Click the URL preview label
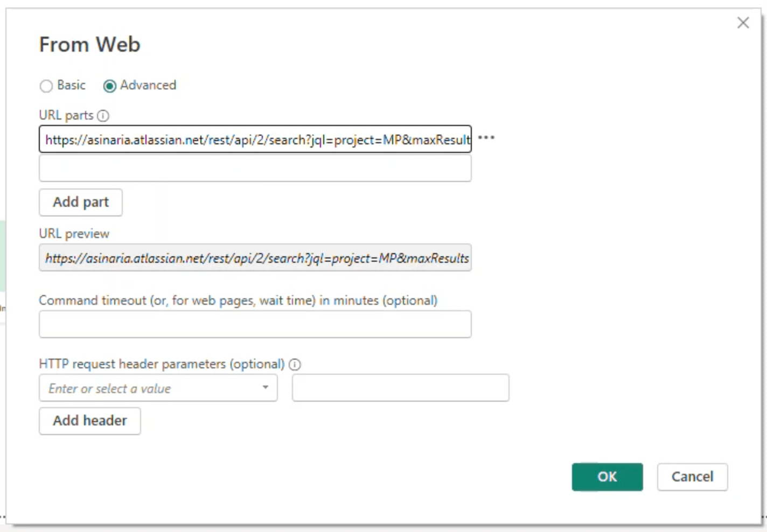 point(74,233)
